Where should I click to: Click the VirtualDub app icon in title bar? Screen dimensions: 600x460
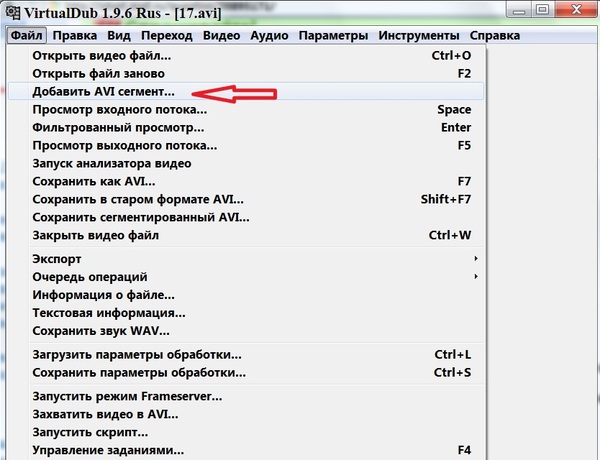tap(10, 12)
